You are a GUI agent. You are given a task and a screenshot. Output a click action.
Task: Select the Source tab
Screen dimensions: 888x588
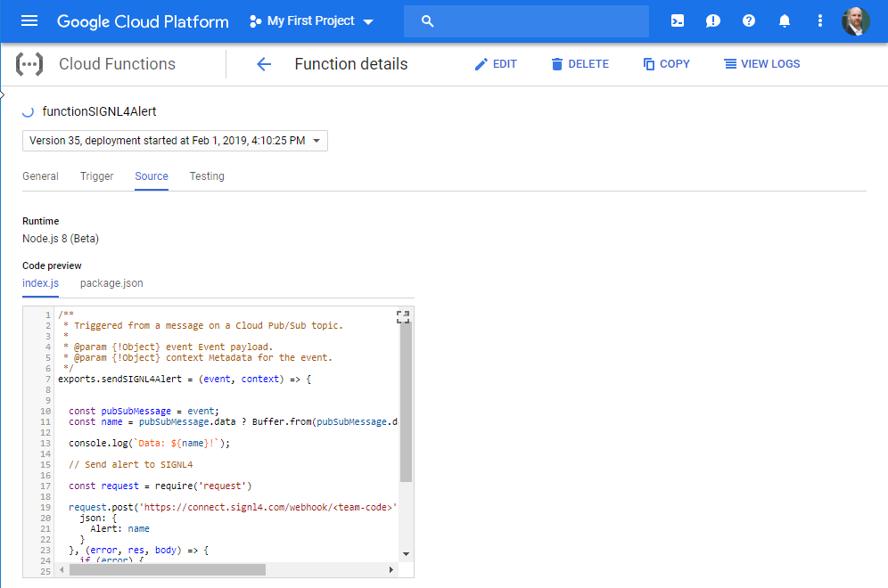coord(152,176)
